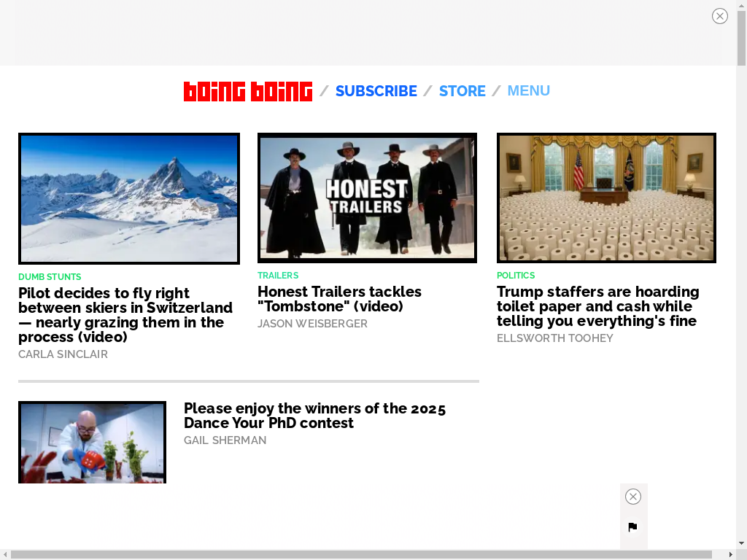Open the snowy mountain article thumbnail
Image resolution: width=747 pixels, height=560 pixels.
click(129, 198)
